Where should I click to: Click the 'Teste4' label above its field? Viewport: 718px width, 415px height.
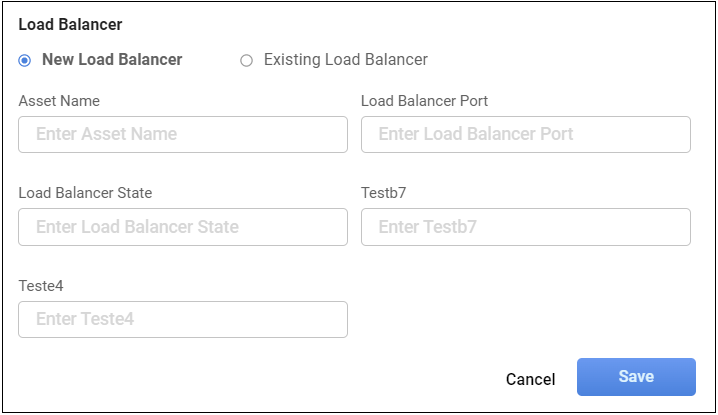(41, 286)
